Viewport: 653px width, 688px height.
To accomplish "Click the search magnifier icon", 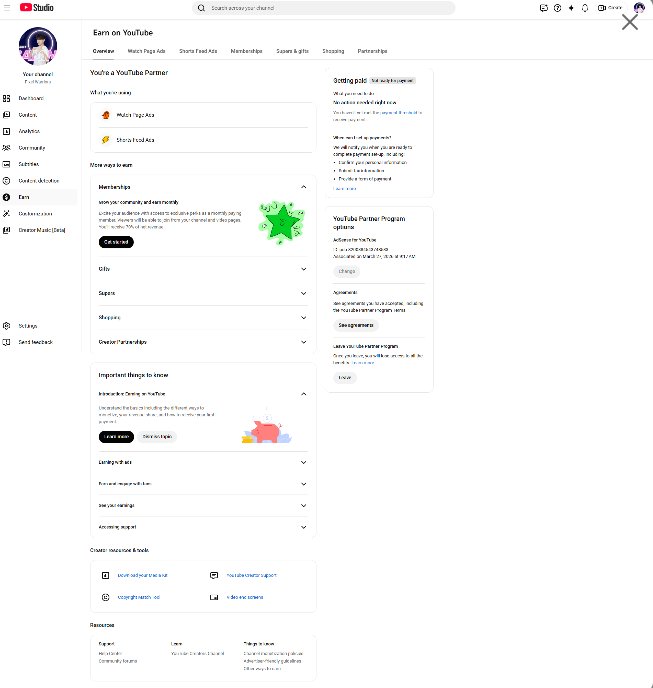I will point(201,8).
